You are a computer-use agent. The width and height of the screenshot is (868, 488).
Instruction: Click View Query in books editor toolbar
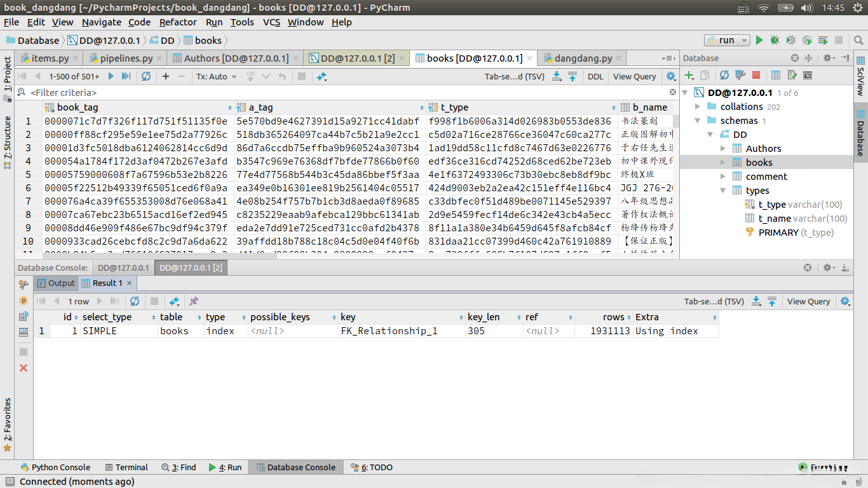634,76
